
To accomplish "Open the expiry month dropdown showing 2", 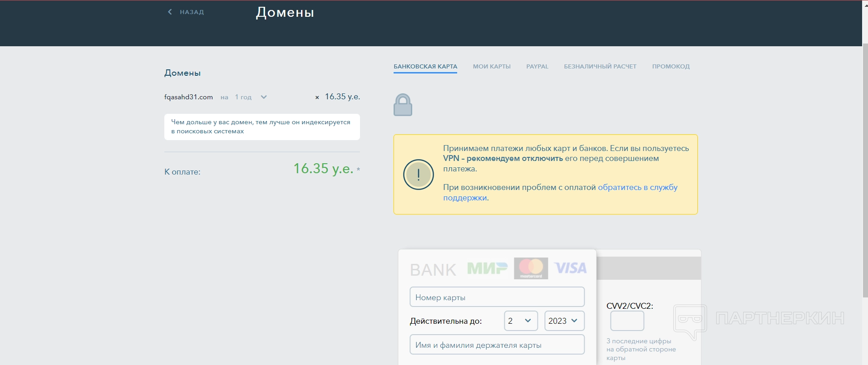I will pyautogui.click(x=521, y=321).
